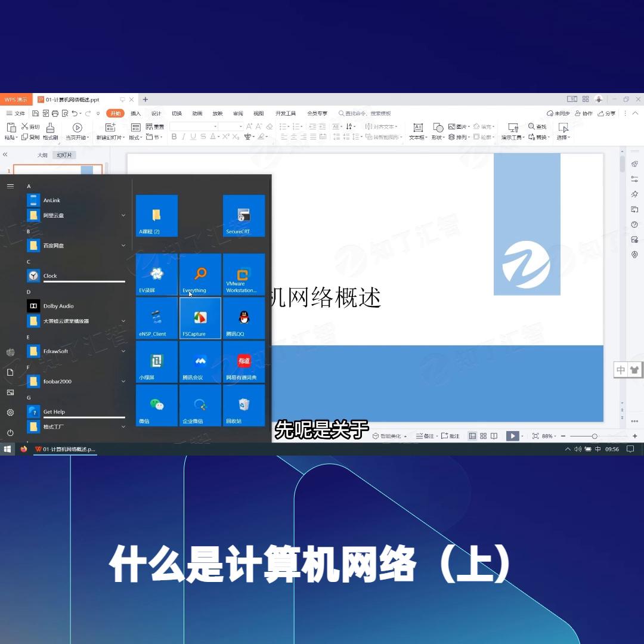This screenshot has height=644, width=644.
Task: Switch to slide sorter view in status bar
Action: [x=483, y=436]
